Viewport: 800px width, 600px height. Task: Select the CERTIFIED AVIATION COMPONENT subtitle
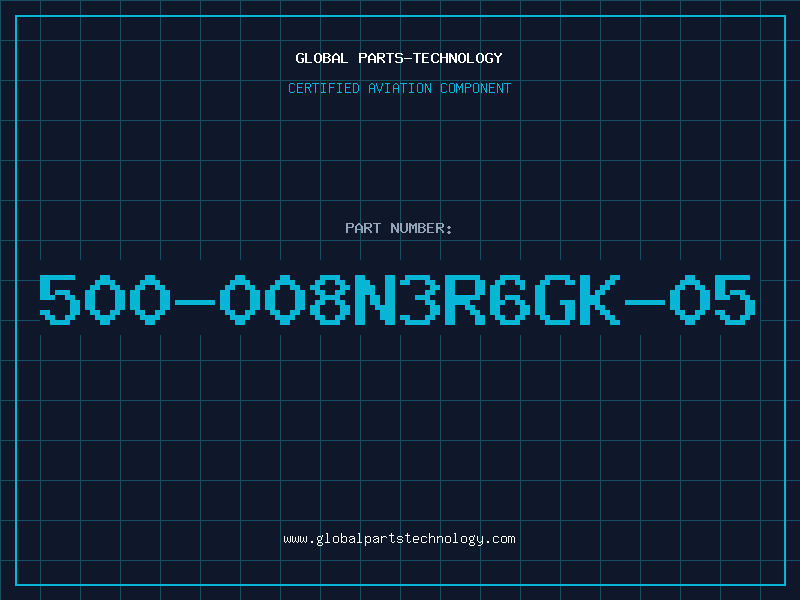point(399,88)
